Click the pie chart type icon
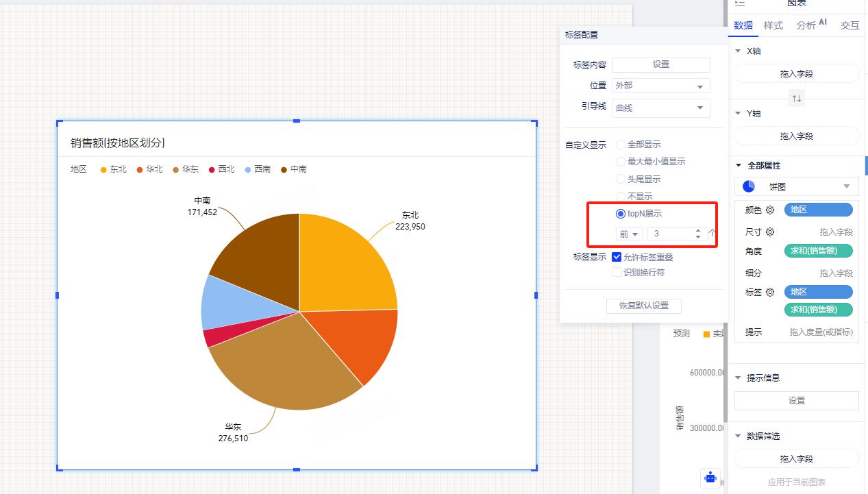 click(x=749, y=186)
